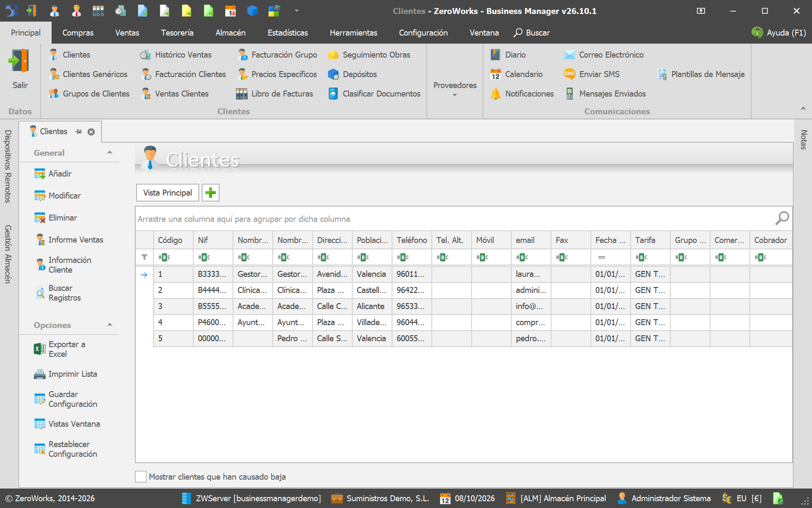Click Buscar in the menu bar
Image resolution: width=812 pixels, height=508 pixels.
click(532, 33)
